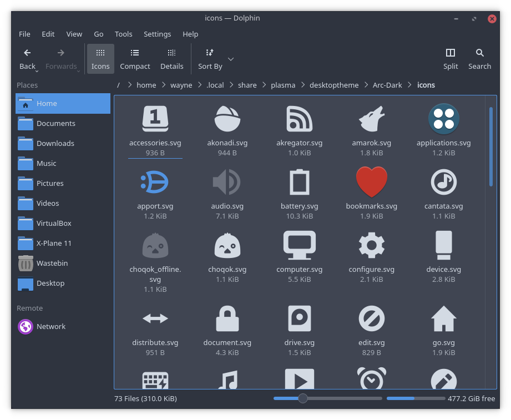Select the document.svg lock icon
The image size is (511, 420).
[x=227, y=318]
